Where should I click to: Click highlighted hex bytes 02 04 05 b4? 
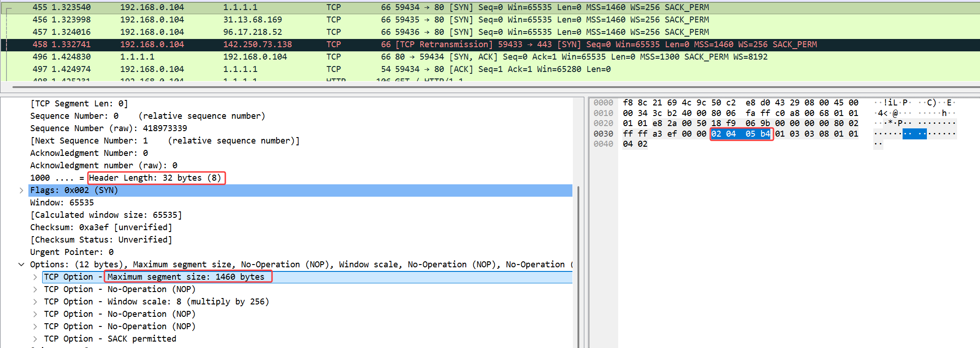click(740, 134)
